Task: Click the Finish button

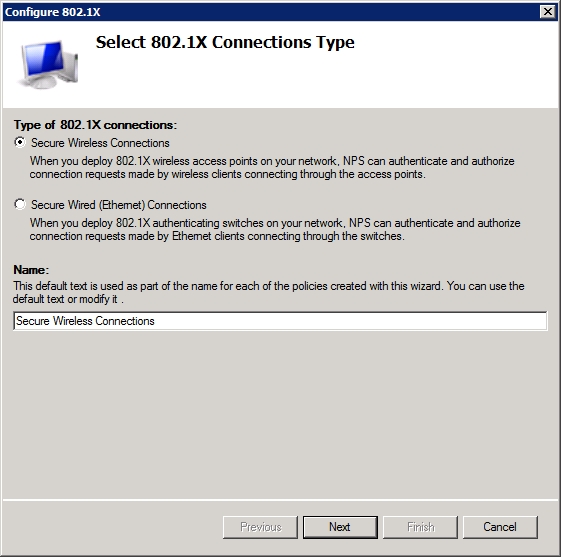Action: (x=420, y=527)
